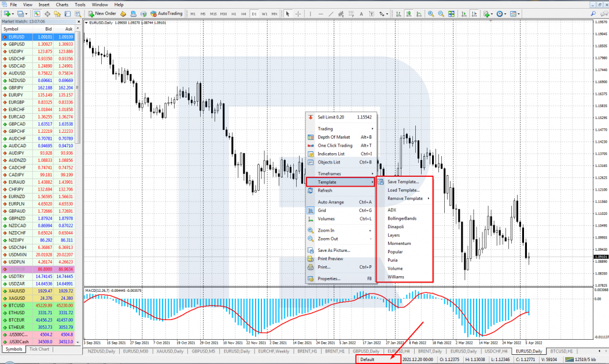Expand the New Chart dropdown arrow
This screenshot has height=364, width=609.
(13, 14)
